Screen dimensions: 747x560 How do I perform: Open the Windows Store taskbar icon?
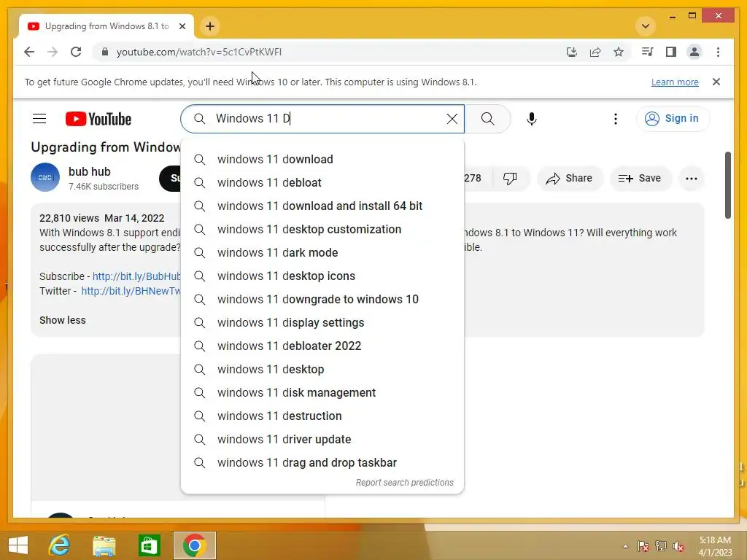(x=149, y=545)
